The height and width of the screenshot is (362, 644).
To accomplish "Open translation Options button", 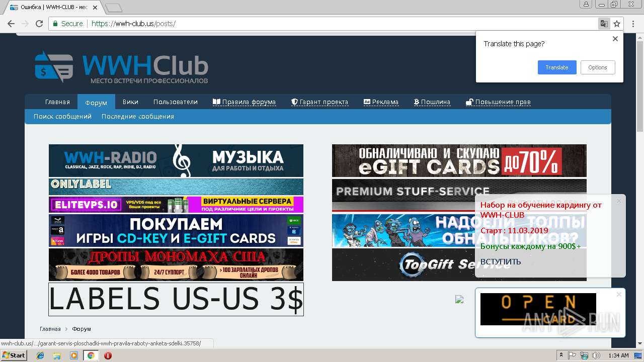I will pyautogui.click(x=598, y=67).
